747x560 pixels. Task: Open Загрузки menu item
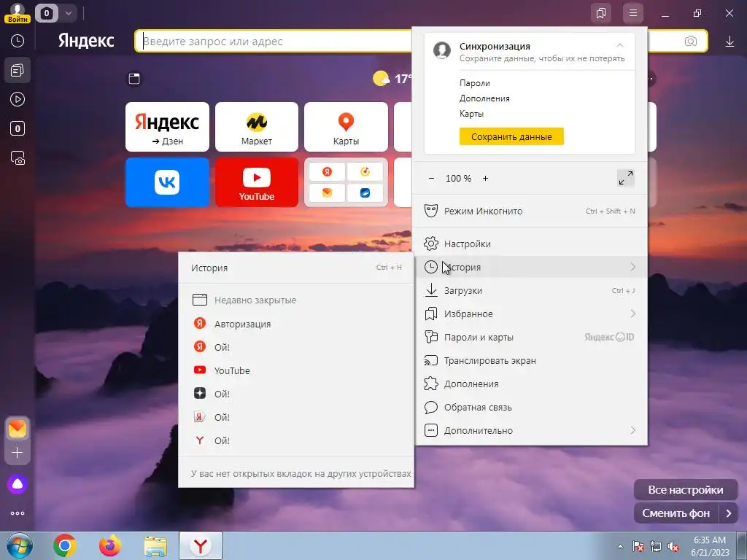[531, 290]
